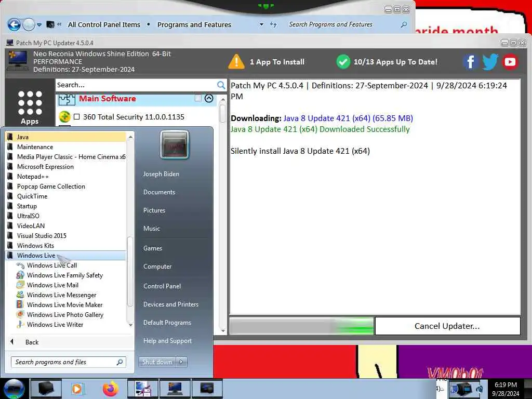The height and width of the screenshot is (399, 532).
Task: Collapse the Windows Live folder
Action: pos(65,256)
